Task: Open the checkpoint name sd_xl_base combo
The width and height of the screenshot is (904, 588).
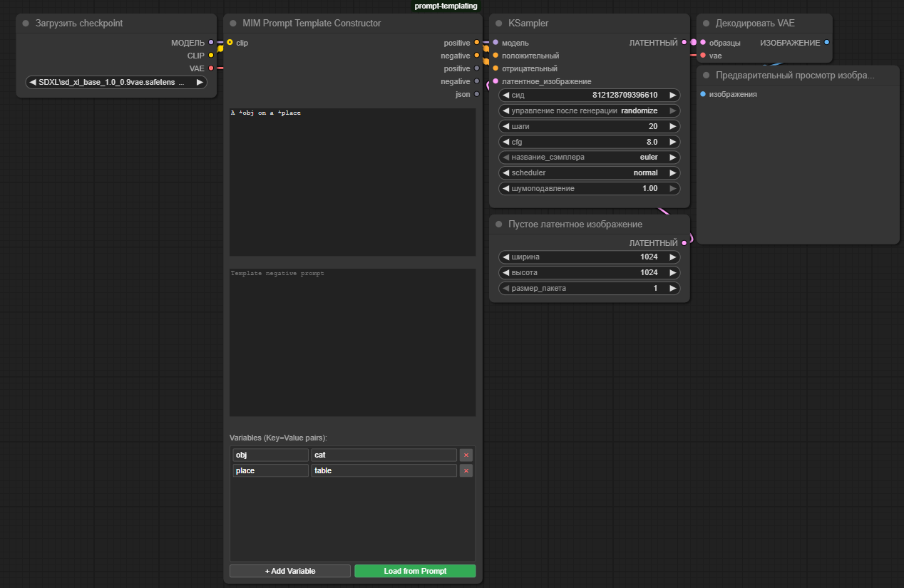Action: [x=116, y=83]
